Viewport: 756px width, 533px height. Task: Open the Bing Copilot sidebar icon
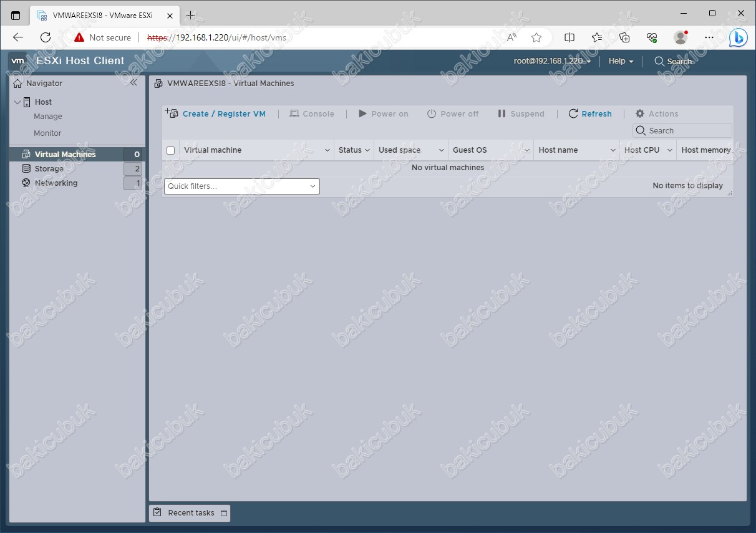pos(738,37)
